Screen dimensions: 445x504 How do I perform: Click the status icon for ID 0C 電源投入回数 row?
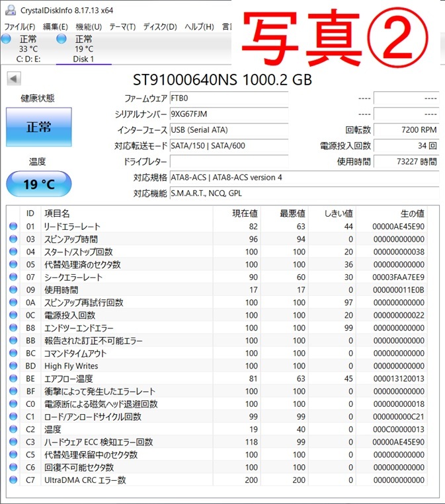point(13,315)
